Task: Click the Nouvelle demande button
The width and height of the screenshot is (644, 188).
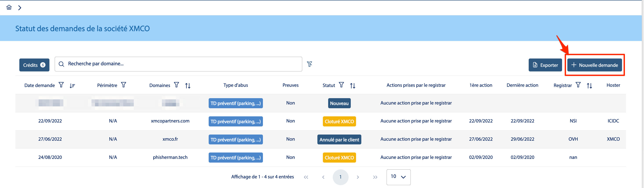Action: point(594,65)
